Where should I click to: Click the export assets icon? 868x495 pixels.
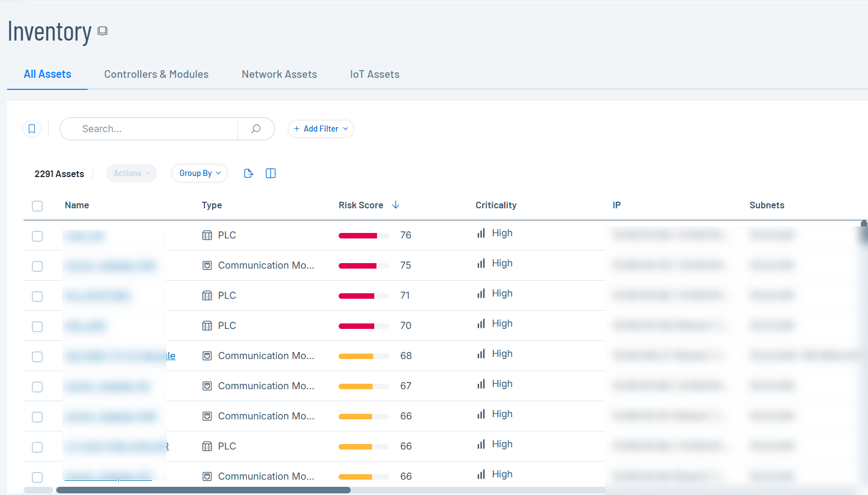[248, 173]
